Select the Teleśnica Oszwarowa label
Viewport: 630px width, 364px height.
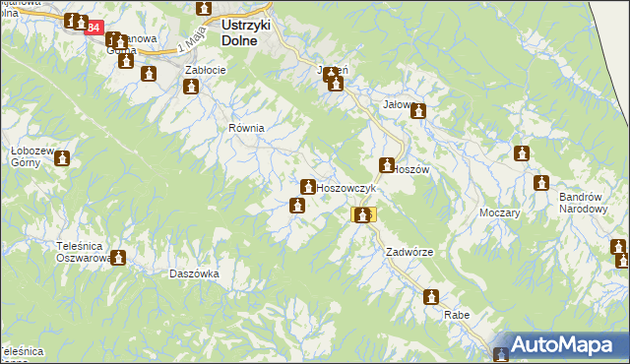click(x=83, y=252)
